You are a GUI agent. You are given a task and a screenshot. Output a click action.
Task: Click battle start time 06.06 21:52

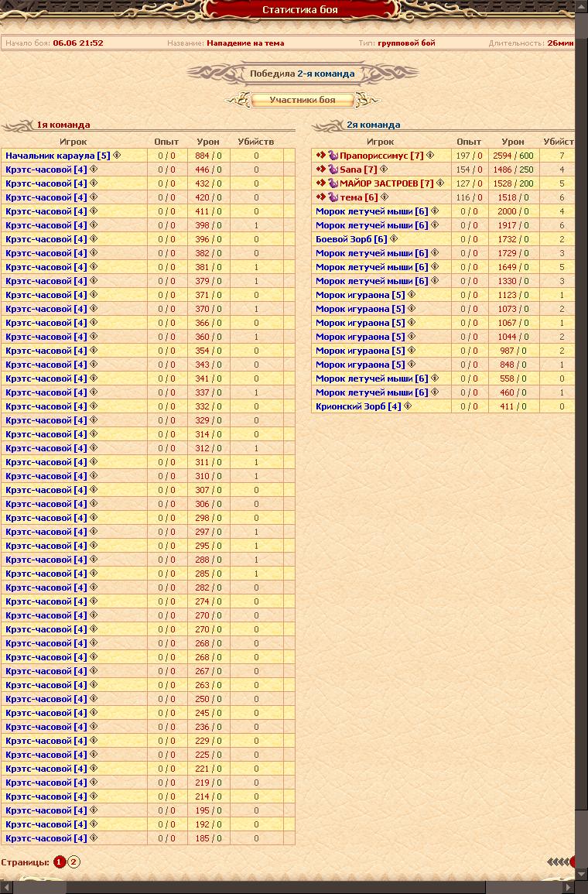(x=78, y=43)
